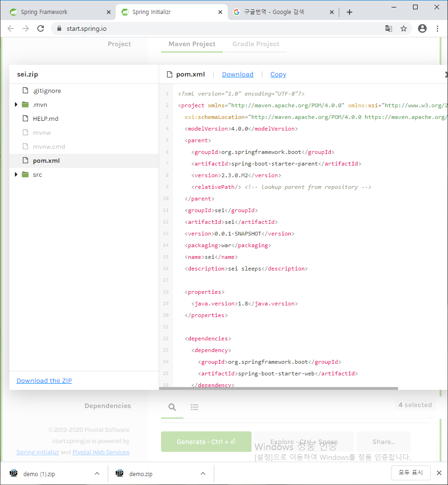The width and height of the screenshot is (448, 485).
Task: Click the horizontal scrollbar of the code view
Action: coord(278,388)
